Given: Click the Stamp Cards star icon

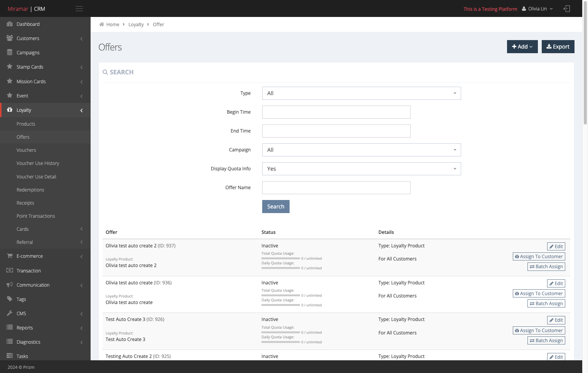Looking at the screenshot, I should (10, 67).
